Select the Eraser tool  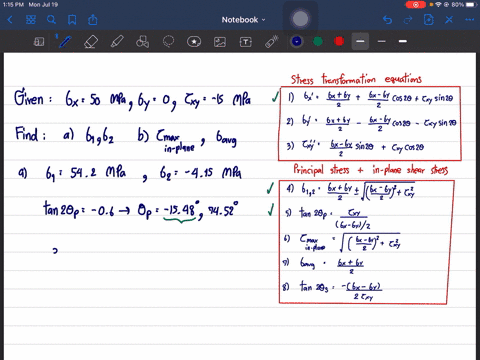tap(91, 42)
